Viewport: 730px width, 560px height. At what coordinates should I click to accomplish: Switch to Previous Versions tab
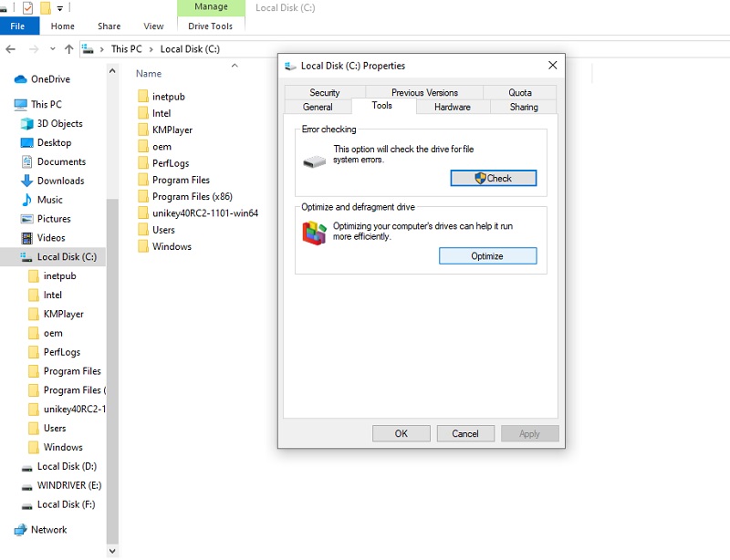(x=424, y=93)
